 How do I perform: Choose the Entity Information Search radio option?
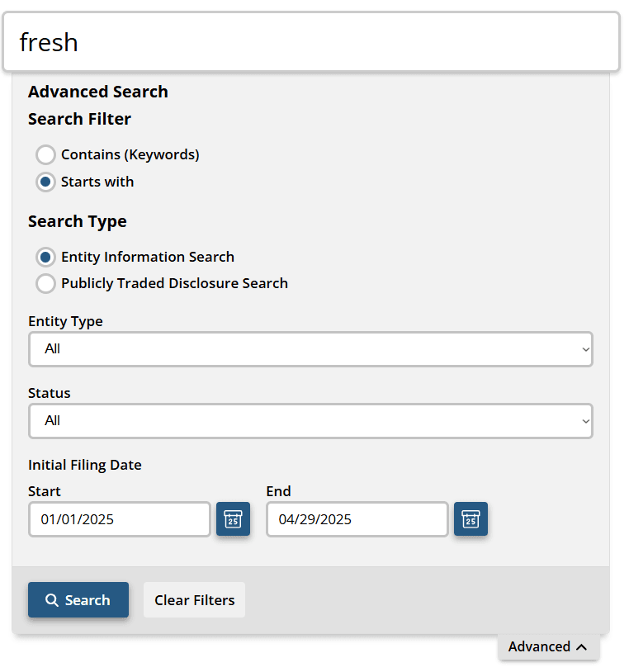[x=46, y=257]
